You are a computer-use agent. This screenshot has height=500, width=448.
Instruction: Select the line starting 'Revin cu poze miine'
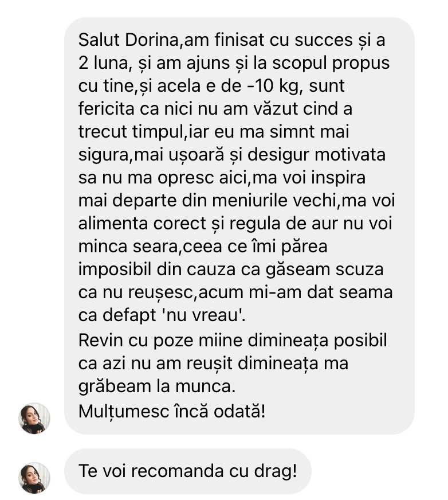(x=233, y=340)
